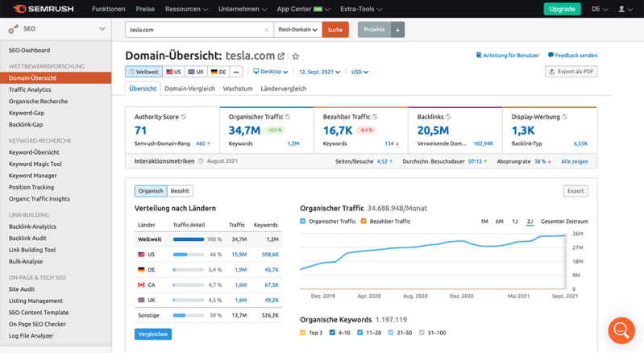This screenshot has width=644, height=353.
Task: Toggle 21–50 keywords checkbox
Action: (391, 333)
